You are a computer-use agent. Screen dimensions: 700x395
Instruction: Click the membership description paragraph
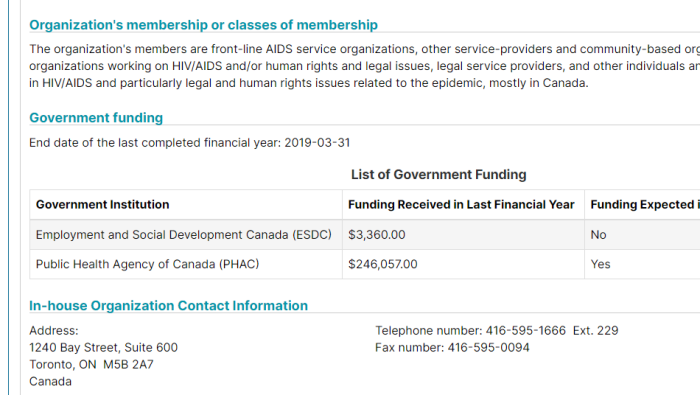coord(365,66)
